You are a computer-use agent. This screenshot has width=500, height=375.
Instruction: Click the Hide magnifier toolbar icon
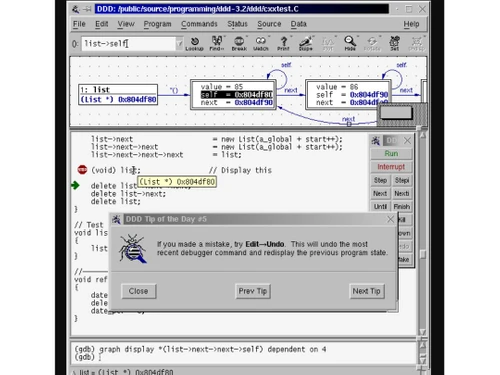coord(350,43)
